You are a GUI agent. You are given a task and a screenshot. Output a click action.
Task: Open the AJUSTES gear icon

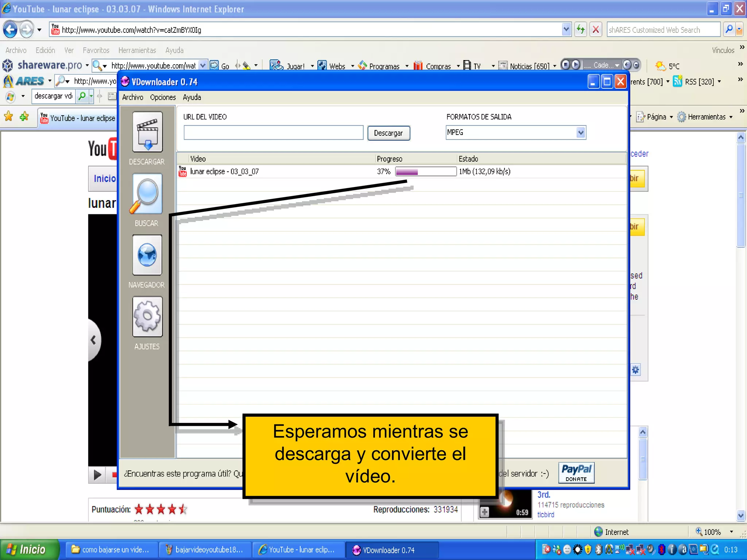click(147, 317)
